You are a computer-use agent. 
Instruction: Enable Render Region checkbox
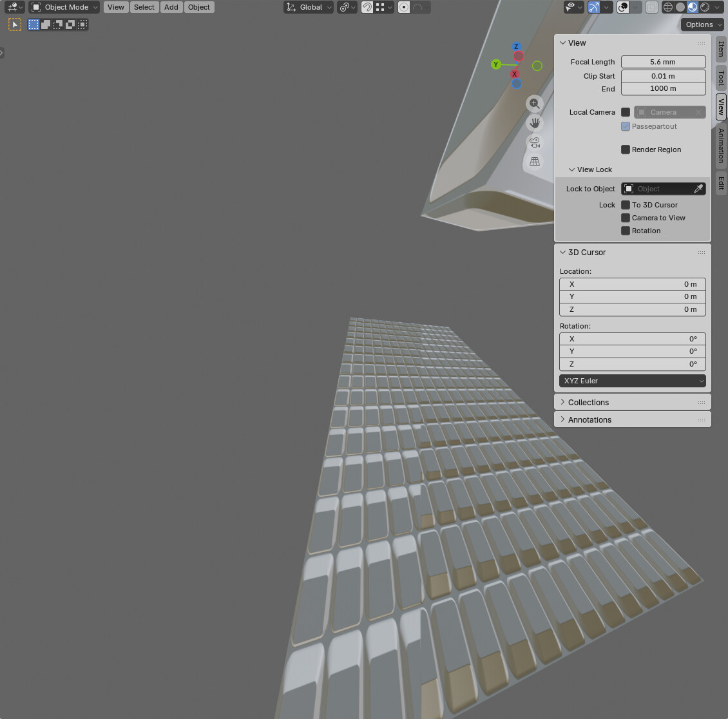[x=626, y=149]
